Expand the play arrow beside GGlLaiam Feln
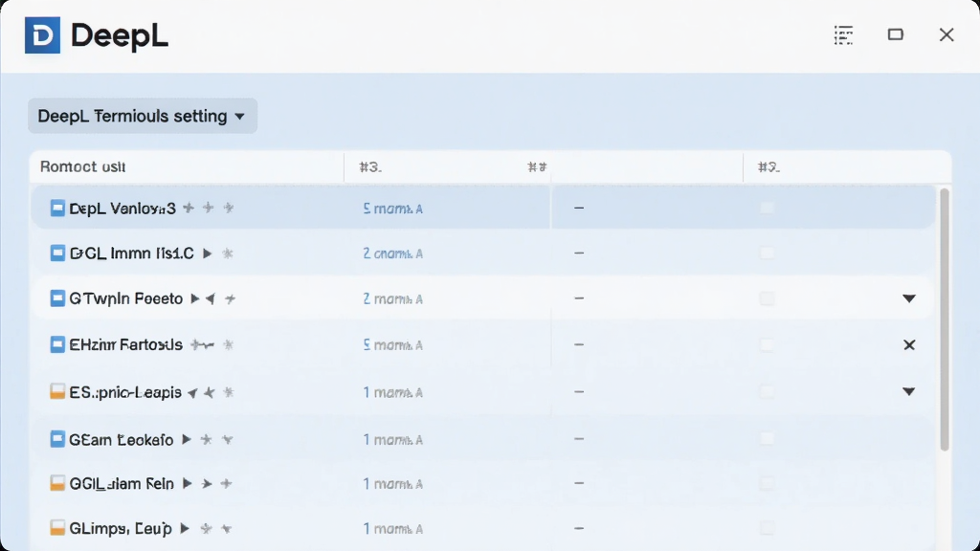The width and height of the screenshot is (980, 551). pyautogui.click(x=187, y=483)
